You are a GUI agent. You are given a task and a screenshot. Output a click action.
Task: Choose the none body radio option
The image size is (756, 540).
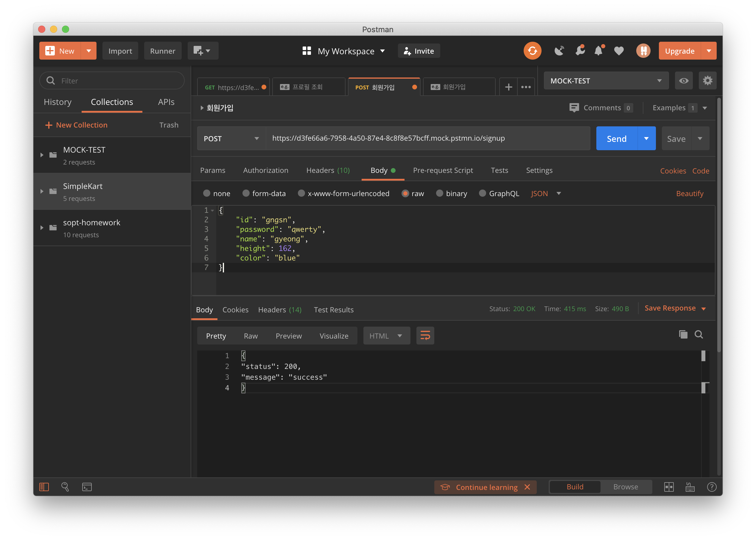(x=207, y=193)
